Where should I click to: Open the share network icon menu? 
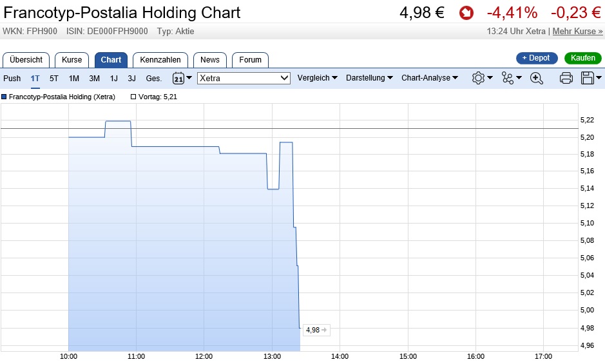coord(508,78)
